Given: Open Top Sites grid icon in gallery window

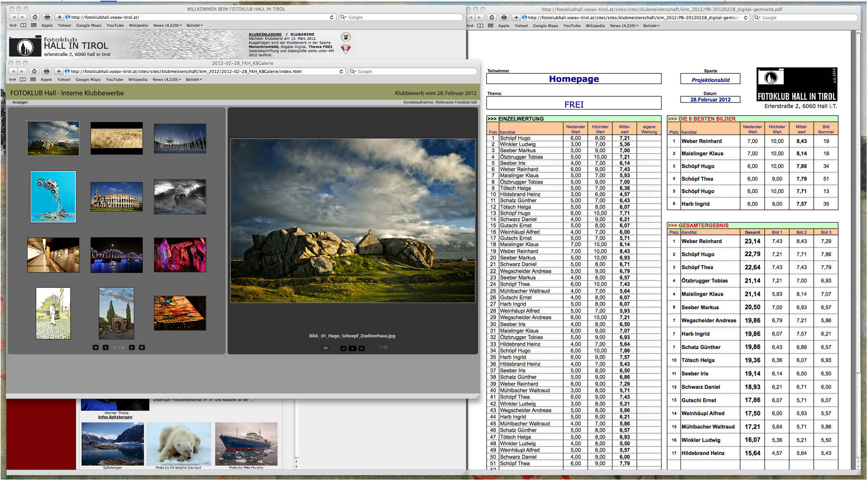Looking at the screenshot, I should coord(33,79).
